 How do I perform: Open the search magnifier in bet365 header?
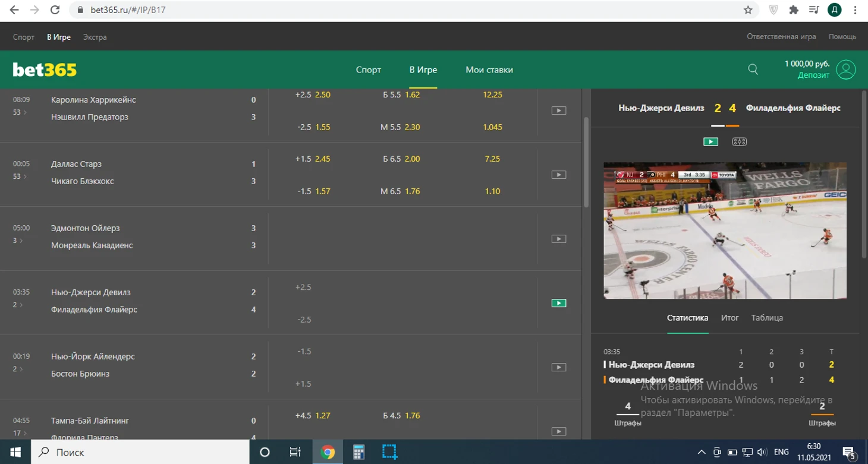753,70
